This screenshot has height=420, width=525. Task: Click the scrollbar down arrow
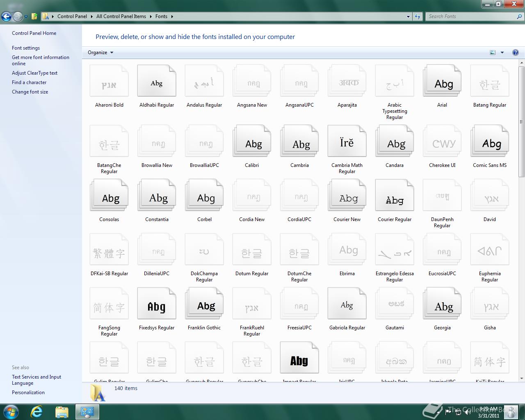click(x=521, y=379)
